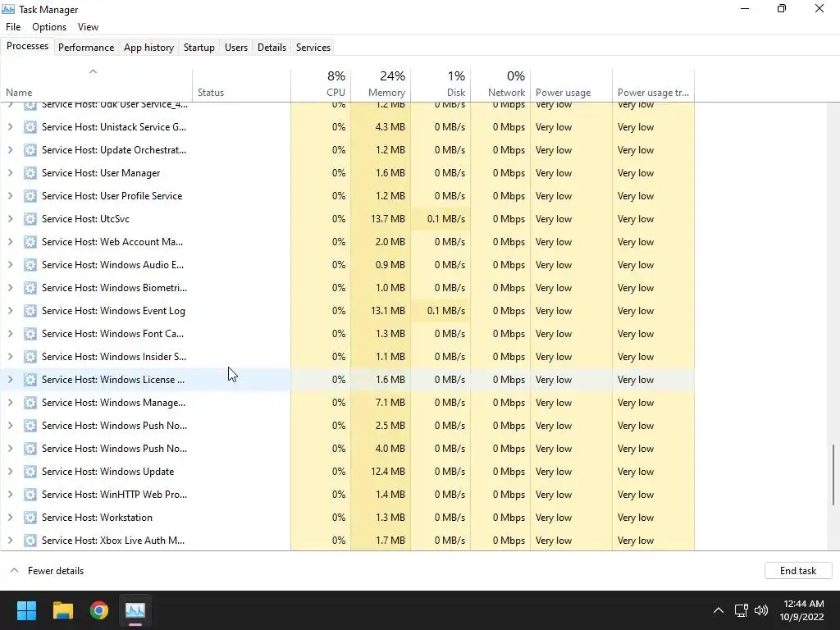This screenshot has height=630, width=840.
Task: Click gear icon of Unistack Service Group row
Action: coord(30,127)
